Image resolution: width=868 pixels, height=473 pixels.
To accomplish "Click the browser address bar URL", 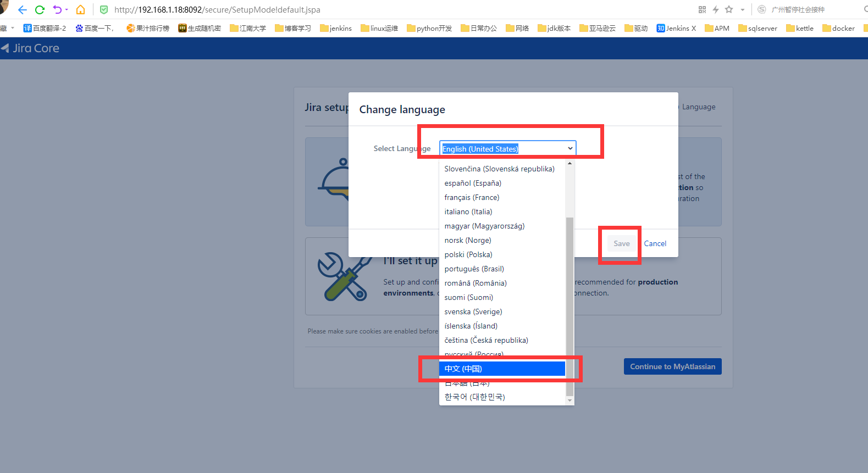I will (217, 10).
